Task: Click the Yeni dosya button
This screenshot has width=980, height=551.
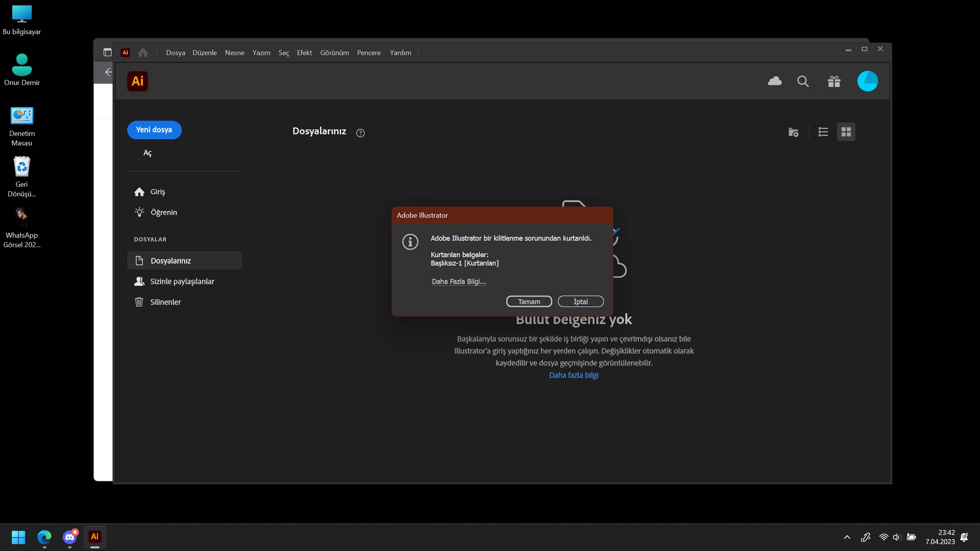Action: coord(154,130)
